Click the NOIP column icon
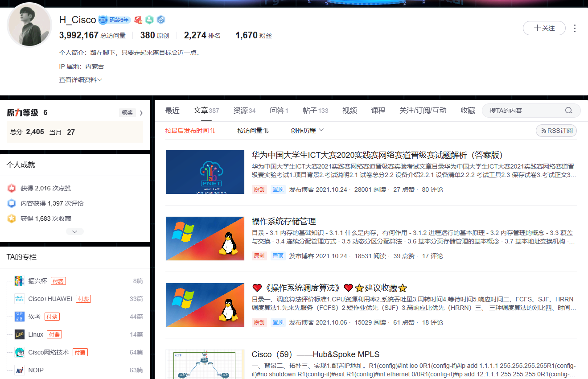This screenshot has height=379, width=588. click(19, 370)
